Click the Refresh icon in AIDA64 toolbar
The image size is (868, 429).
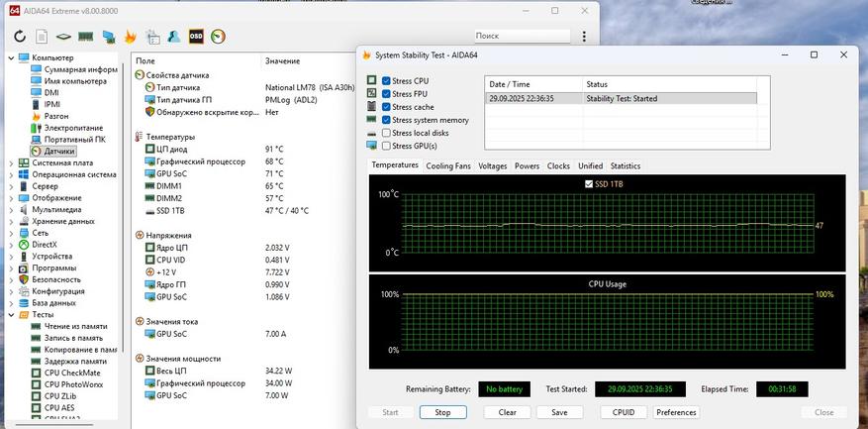pos(20,37)
